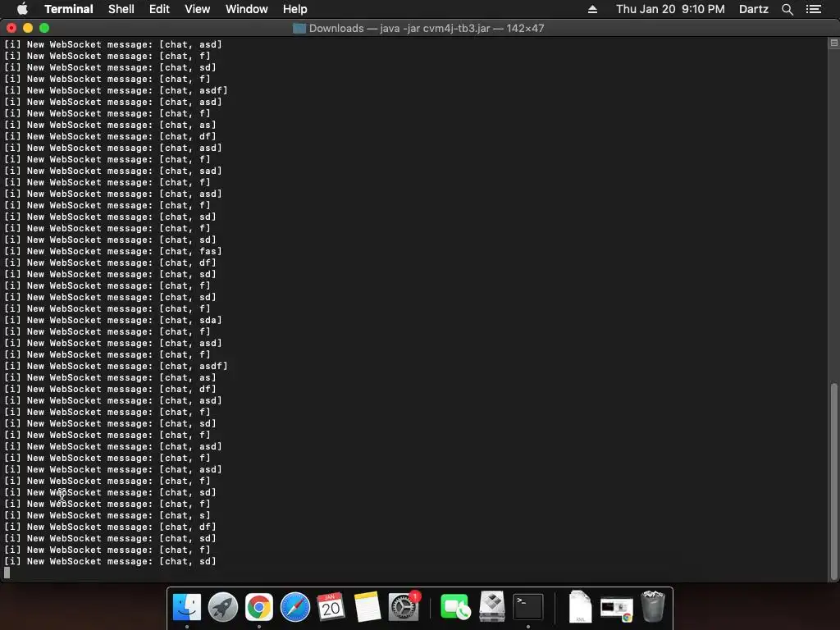Click the terminal vertical scrollbar thumb
840x630 pixels.
[833, 481]
